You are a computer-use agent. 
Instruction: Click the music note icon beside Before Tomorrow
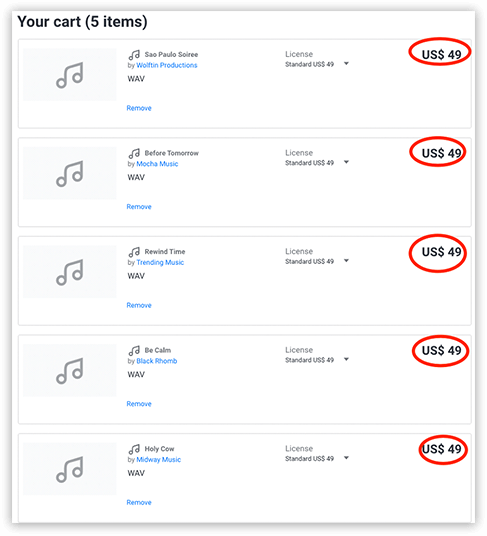tap(134, 153)
